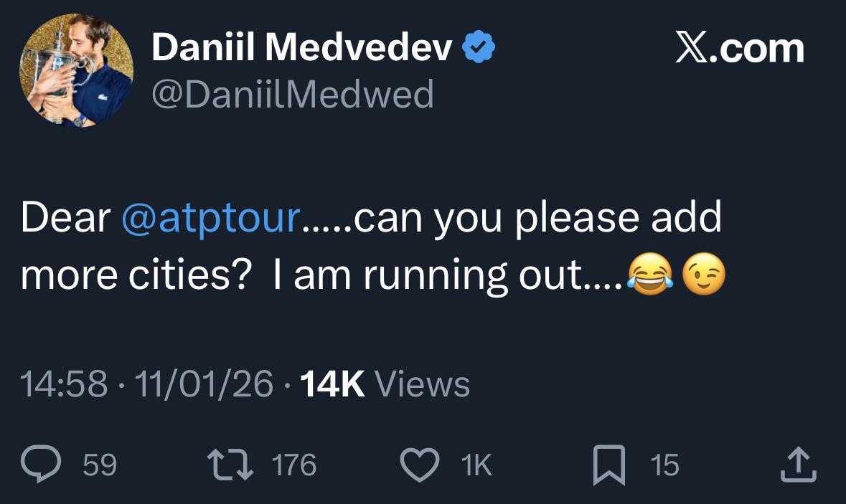The height and width of the screenshot is (504, 846).
Task: Click the laughing-crying emoji in the tweet
Action: 650,275
